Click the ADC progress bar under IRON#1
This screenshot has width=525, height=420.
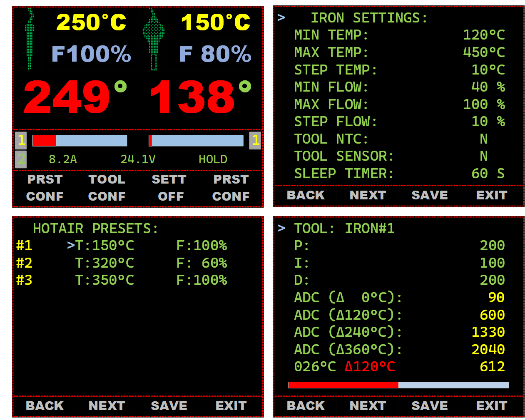tap(398, 385)
